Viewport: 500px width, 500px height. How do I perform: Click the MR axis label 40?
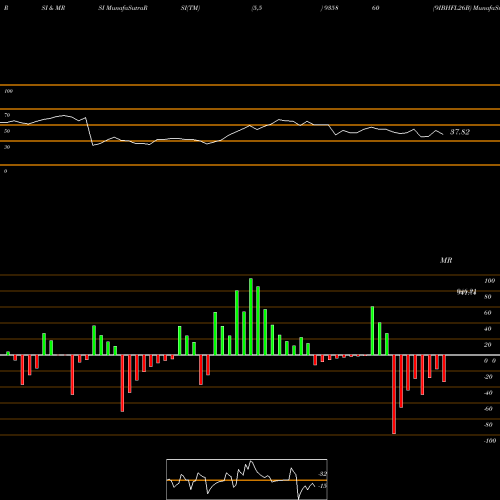(488, 329)
